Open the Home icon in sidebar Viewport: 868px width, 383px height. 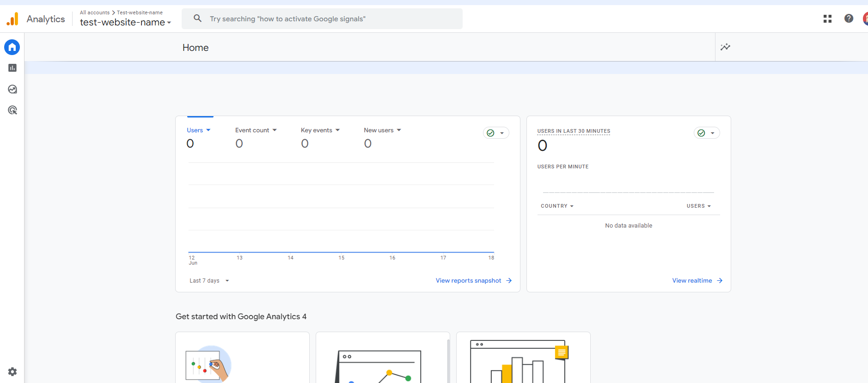click(x=12, y=47)
